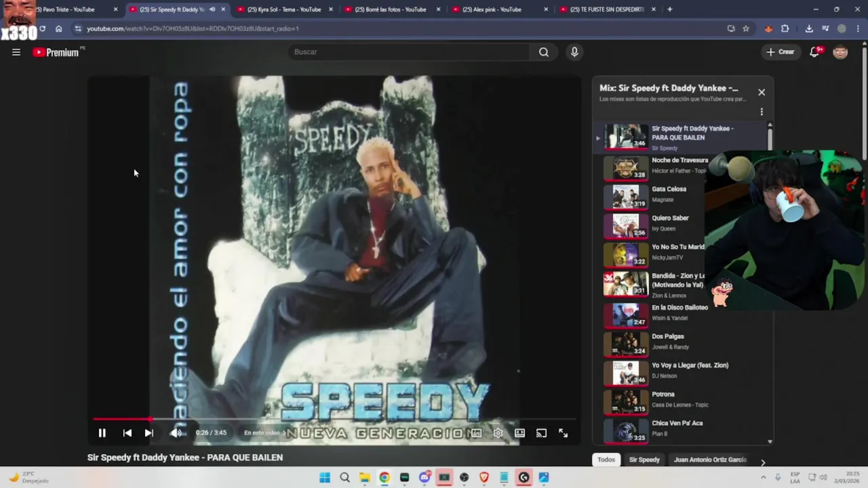
Task: Switch to 'Alex pink' tab
Action: tap(498, 9)
